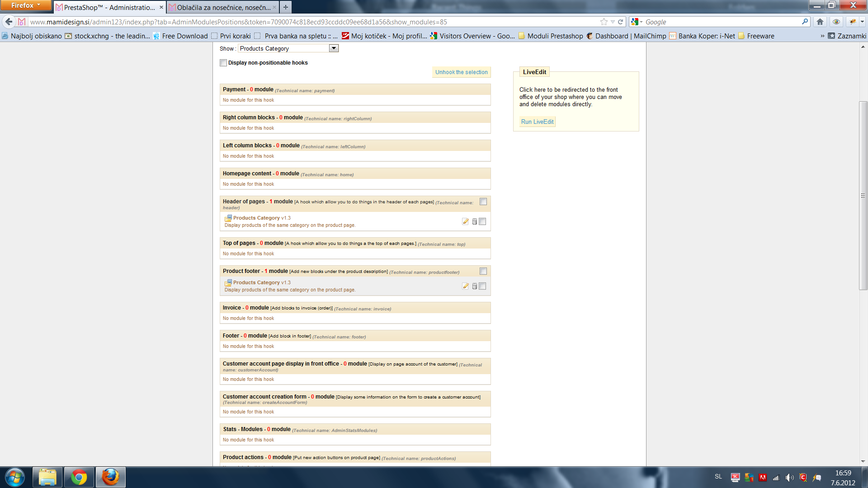Expand hidden bookmarks toolbar overflow chevron
The height and width of the screenshot is (488, 868).
point(822,36)
